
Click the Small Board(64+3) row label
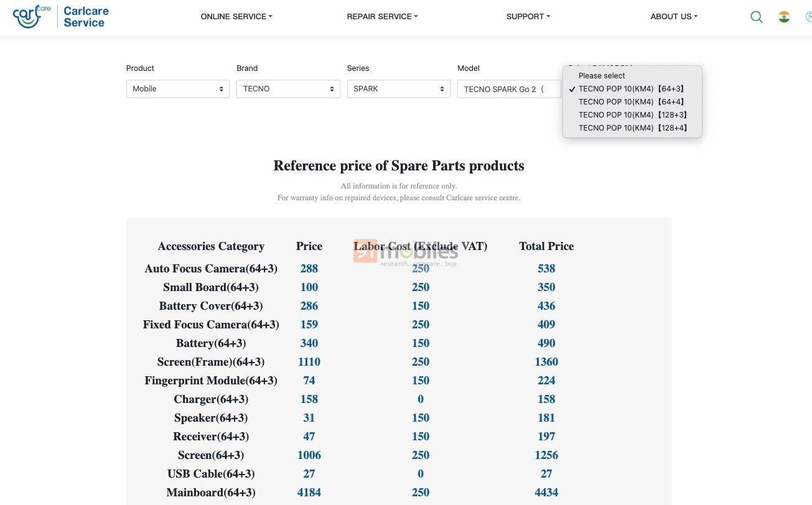[211, 287]
